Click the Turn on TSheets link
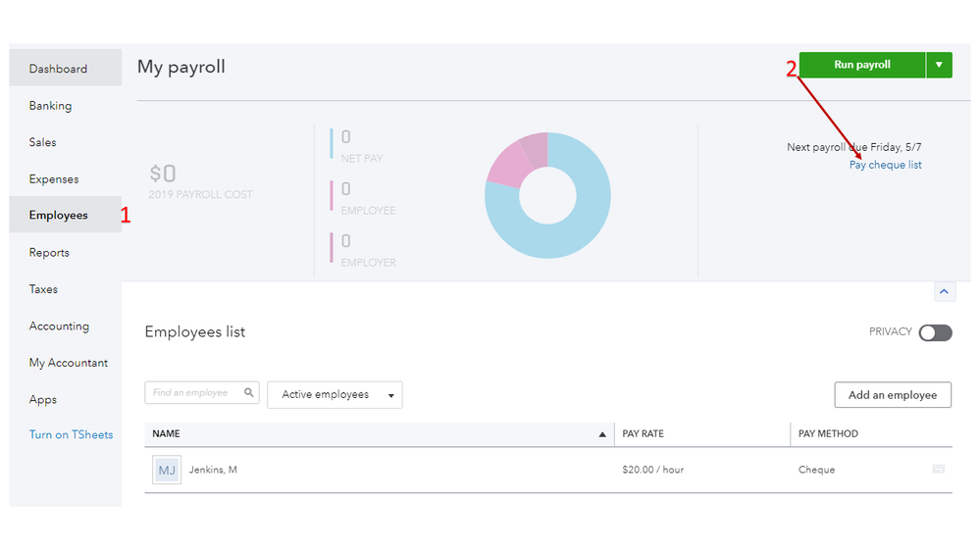 pos(71,434)
